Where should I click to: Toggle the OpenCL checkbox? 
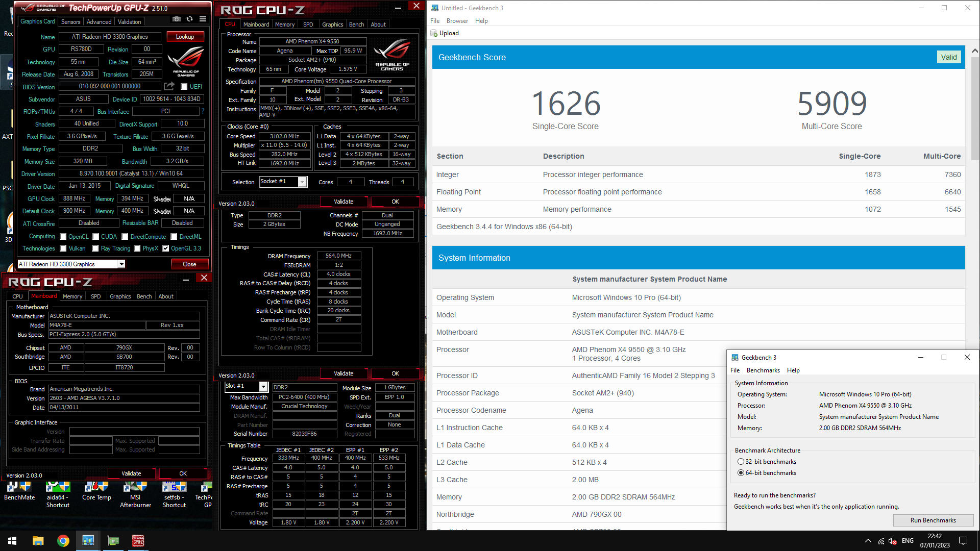[x=63, y=237]
